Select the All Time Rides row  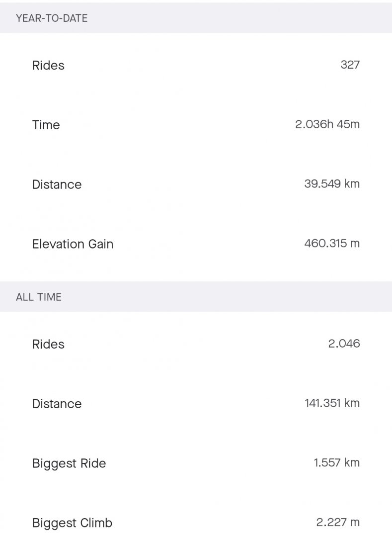pyautogui.click(x=196, y=344)
